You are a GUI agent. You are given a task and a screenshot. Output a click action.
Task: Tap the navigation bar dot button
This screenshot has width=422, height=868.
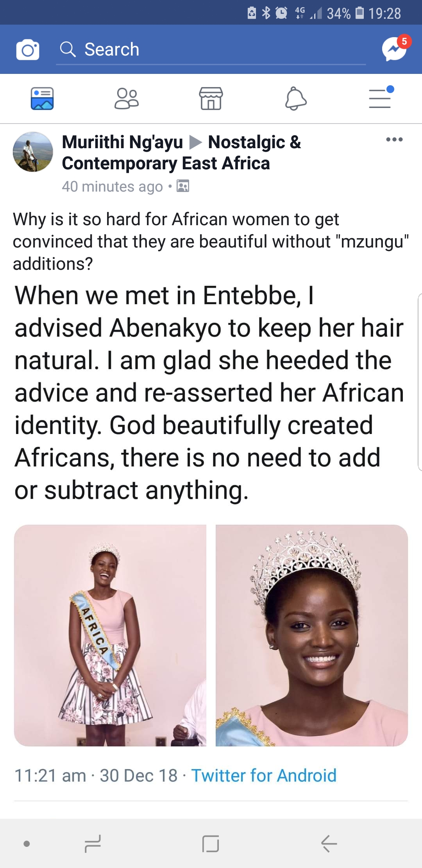pyautogui.click(x=27, y=843)
